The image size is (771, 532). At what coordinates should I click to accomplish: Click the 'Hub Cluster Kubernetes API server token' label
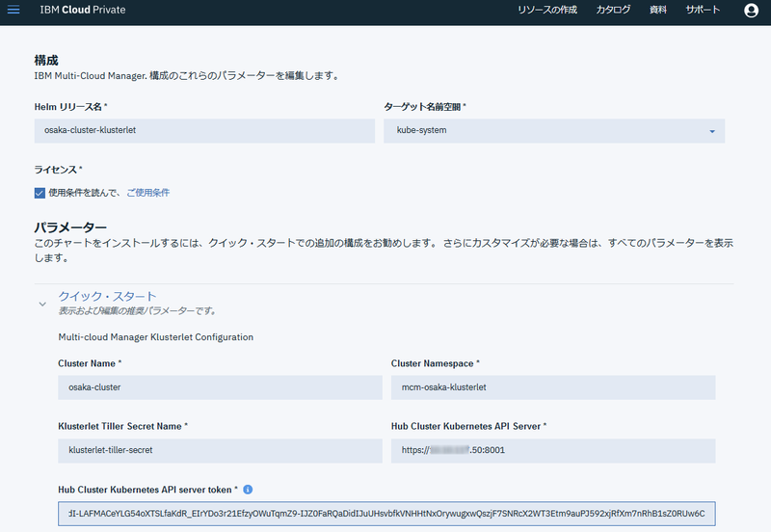click(147, 490)
